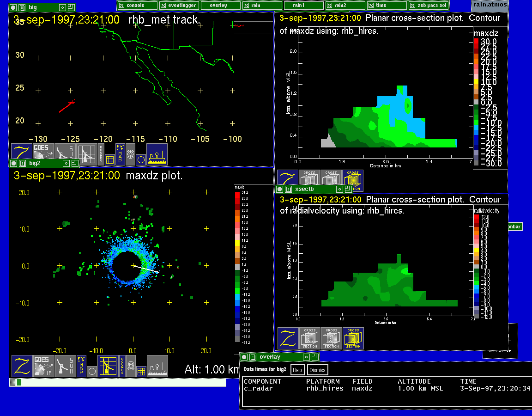Select the highlighted radar grid icon in big2
This screenshot has height=416, width=532.
click(x=107, y=365)
